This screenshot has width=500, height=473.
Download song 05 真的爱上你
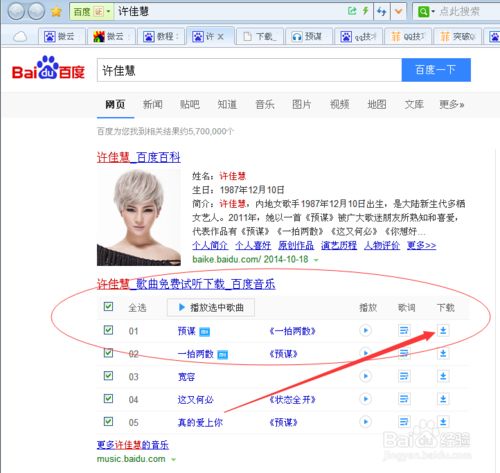coord(443,422)
